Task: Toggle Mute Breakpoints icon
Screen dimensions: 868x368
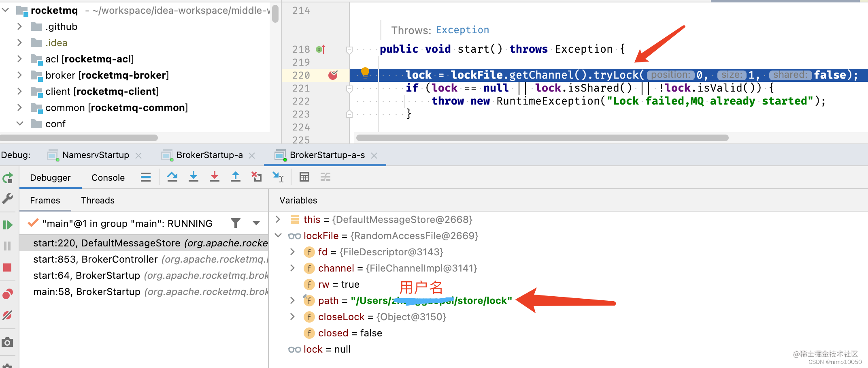Action: click(8, 315)
